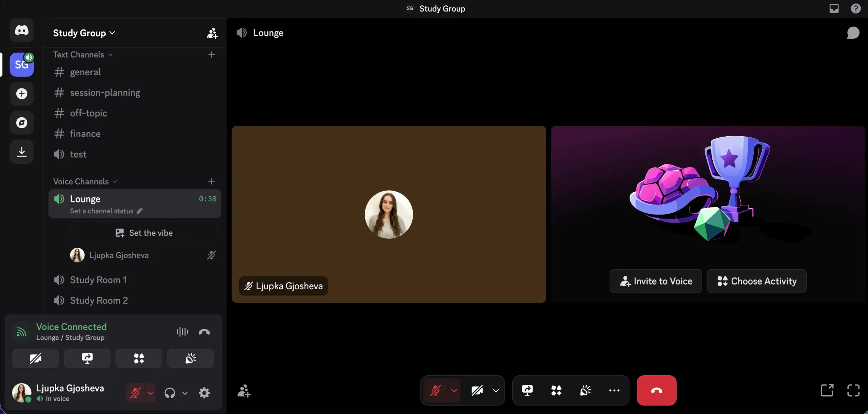Image resolution: width=868 pixels, height=414 pixels.
Task: Open output device options arrow next to headphones
Action: [x=185, y=393]
